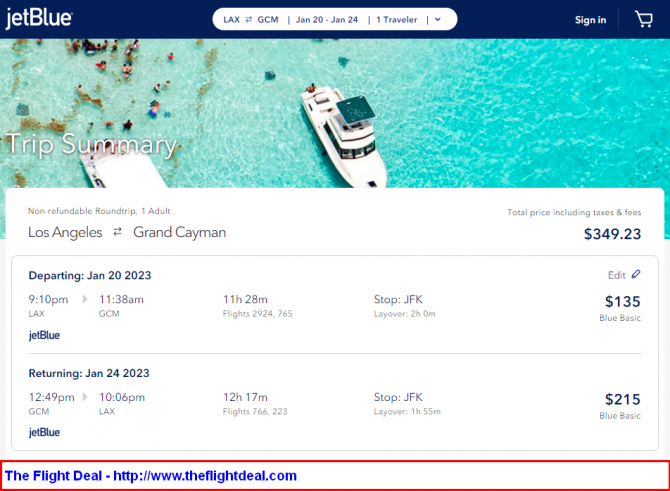Click the $215 returning fare
The height and width of the screenshot is (491, 670).
coord(623,400)
